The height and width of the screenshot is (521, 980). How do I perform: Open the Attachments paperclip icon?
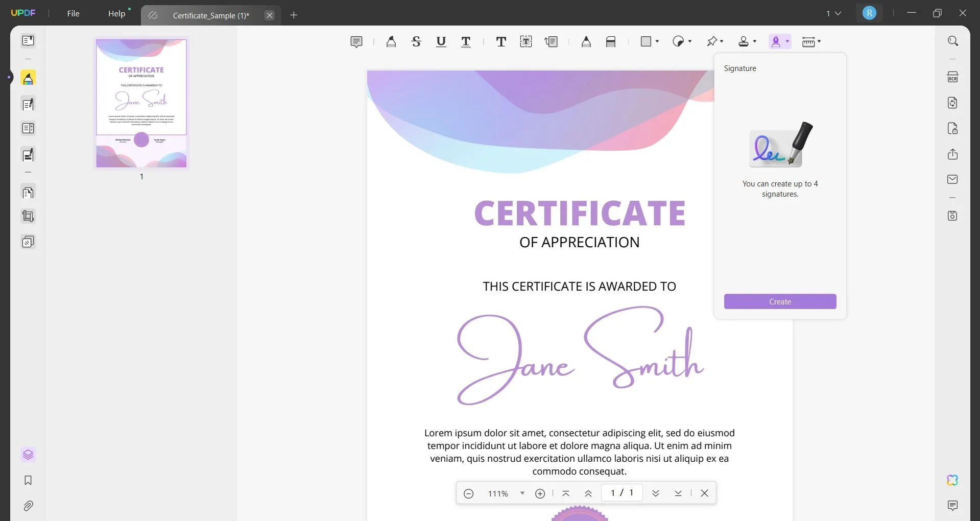[28, 506]
